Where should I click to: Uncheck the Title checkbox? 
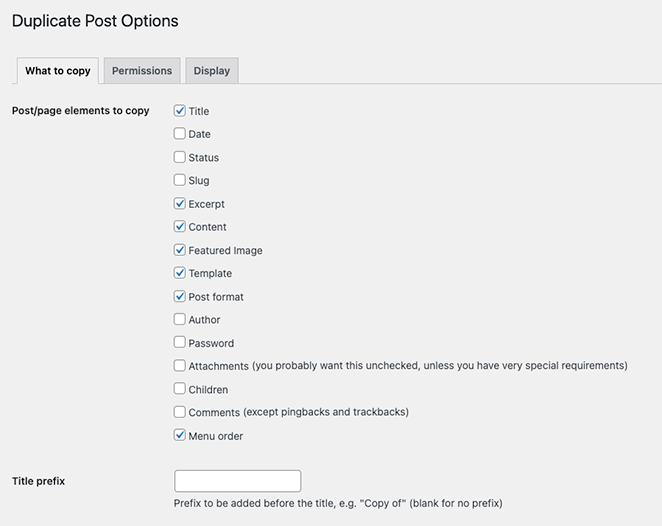point(179,111)
